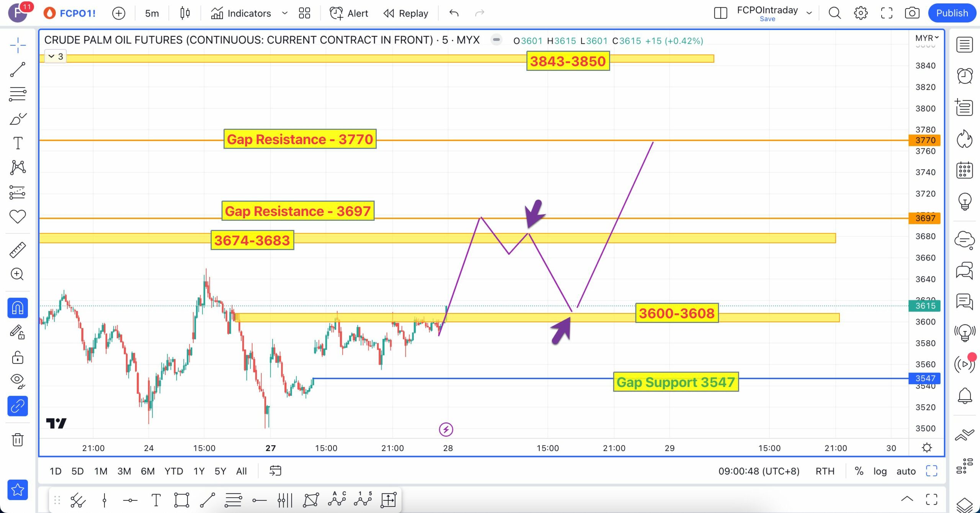Click the 5m interval selector
The width and height of the screenshot is (980, 513).
[x=152, y=13]
